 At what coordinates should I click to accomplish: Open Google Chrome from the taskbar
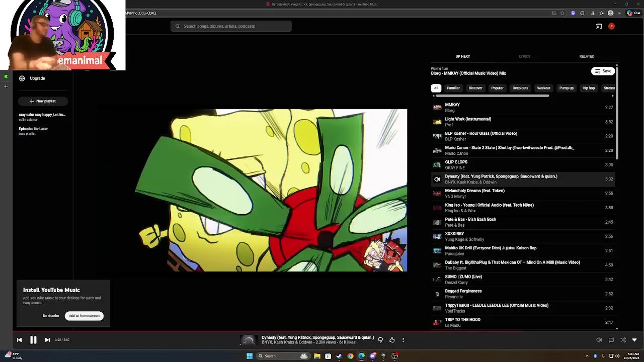coord(350,356)
